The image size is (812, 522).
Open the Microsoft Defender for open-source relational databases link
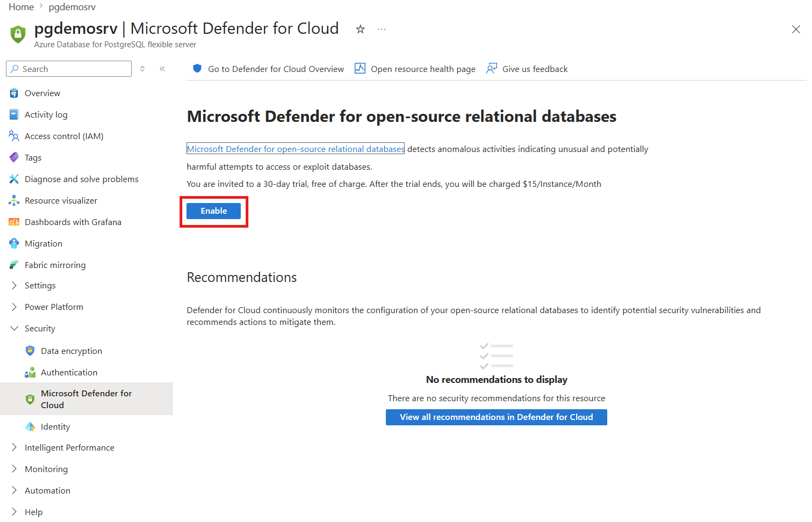296,149
